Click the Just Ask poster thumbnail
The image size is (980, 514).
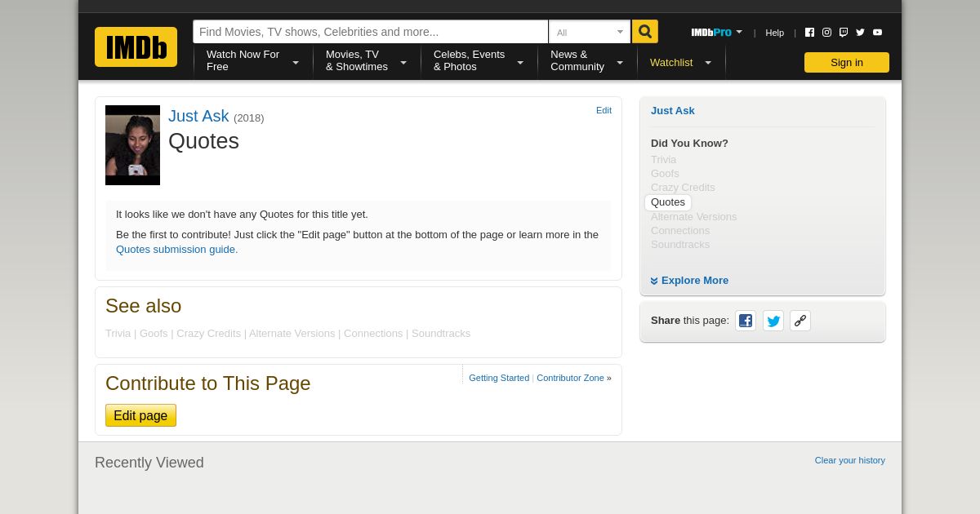pos(132,145)
